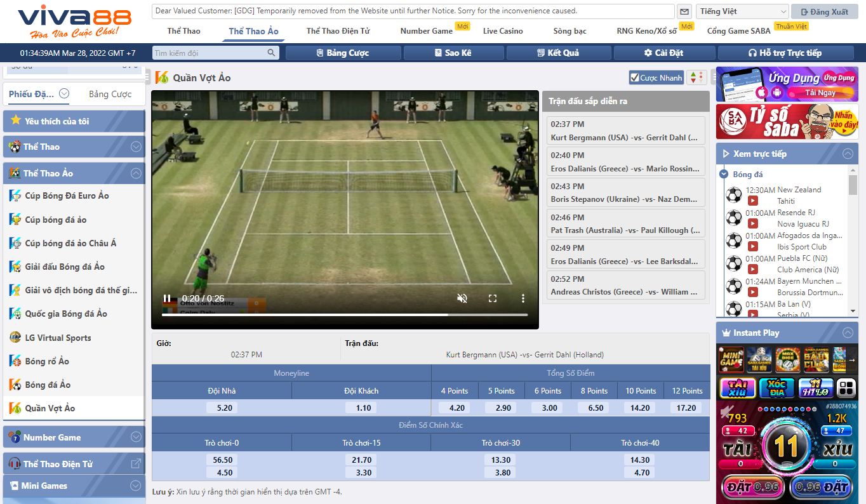Open Live Casino top menu

503,30
